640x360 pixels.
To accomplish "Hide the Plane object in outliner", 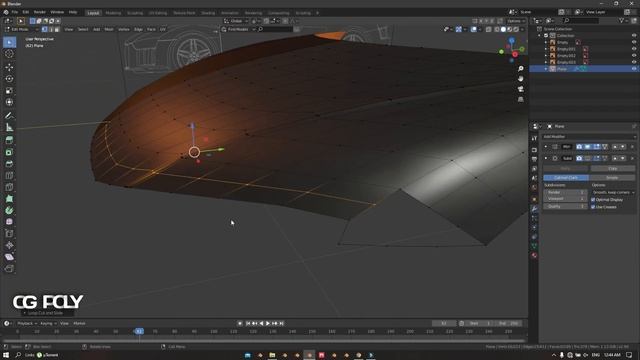I will (634, 69).
